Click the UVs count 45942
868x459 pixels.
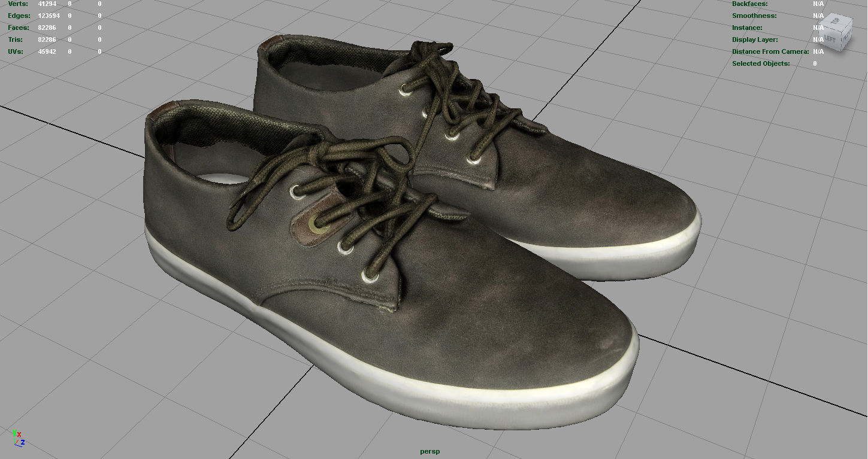point(47,51)
